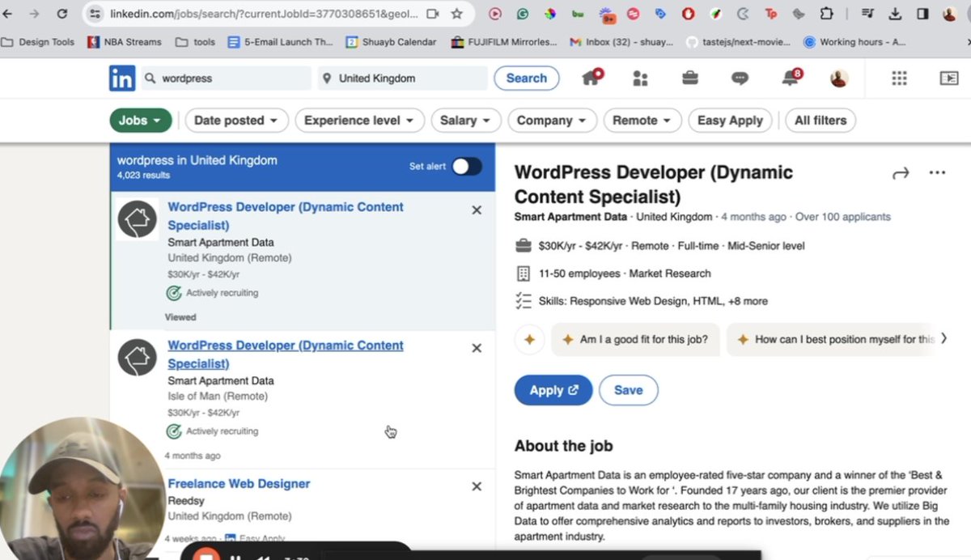Click the browser back arrow

[x=8, y=14]
